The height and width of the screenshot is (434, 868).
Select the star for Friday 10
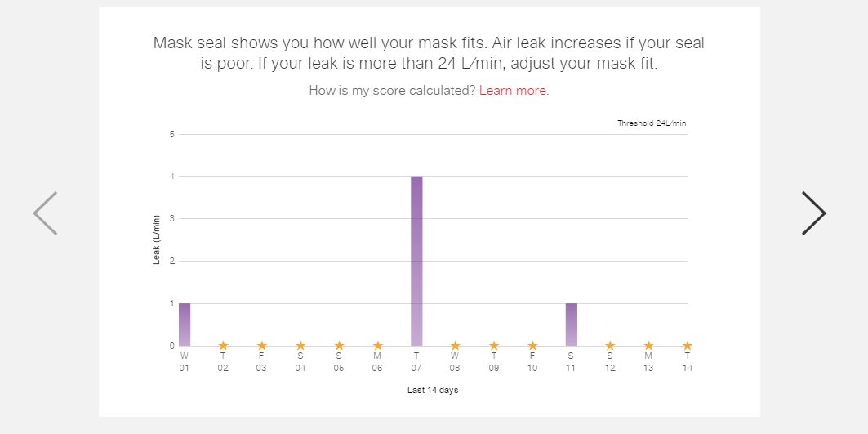coord(532,346)
